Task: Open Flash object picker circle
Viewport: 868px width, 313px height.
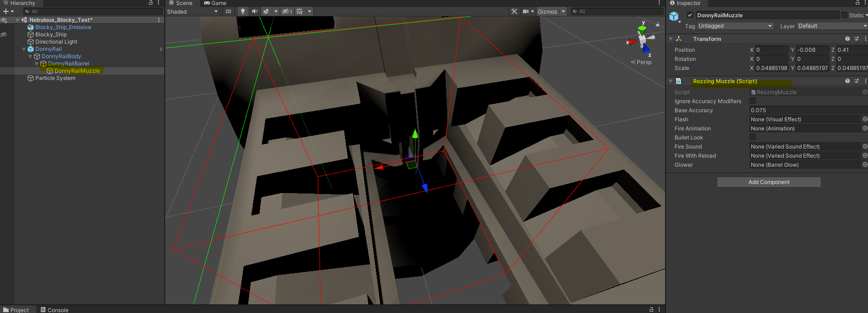Action: click(865, 119)
